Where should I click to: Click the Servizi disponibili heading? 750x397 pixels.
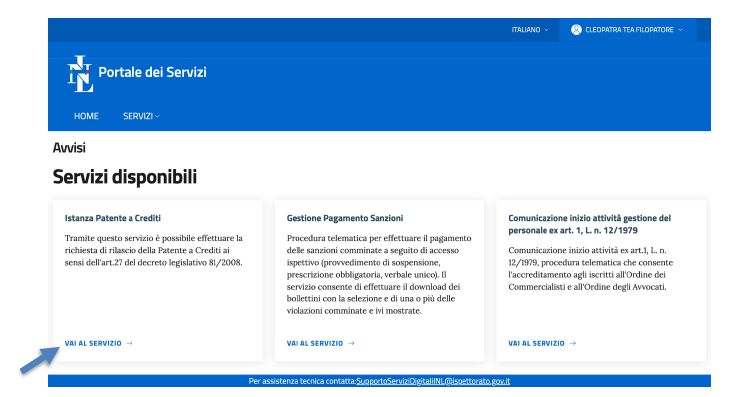click(x=124, y=177)
